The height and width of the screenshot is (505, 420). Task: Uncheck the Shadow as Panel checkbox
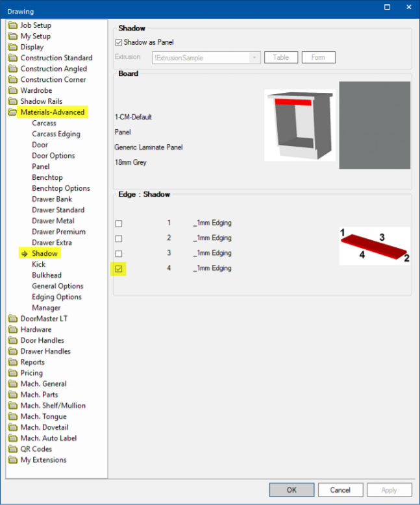coord(119,42)
